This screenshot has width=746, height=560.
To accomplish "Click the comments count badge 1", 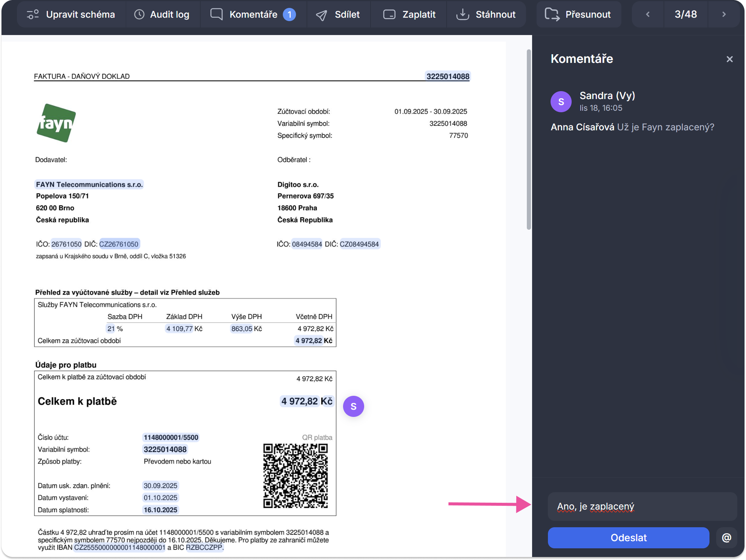I will (x=289, y=14).
